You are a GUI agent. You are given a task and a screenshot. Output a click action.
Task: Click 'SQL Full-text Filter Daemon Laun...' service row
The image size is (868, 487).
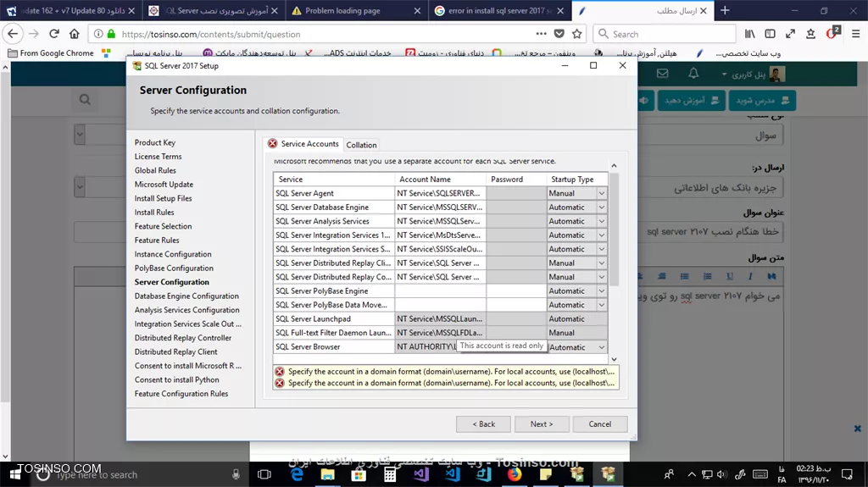(333, 333)
